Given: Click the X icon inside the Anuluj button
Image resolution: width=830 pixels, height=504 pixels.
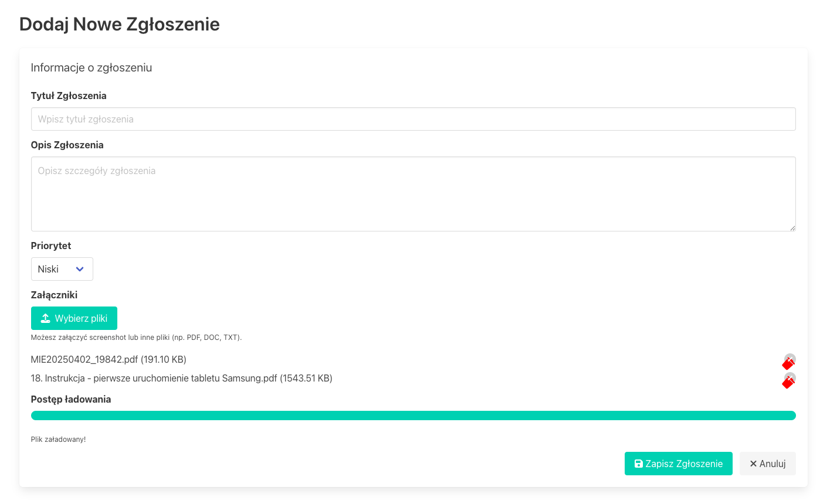Looking at the screenshot, I should [753, 464].
